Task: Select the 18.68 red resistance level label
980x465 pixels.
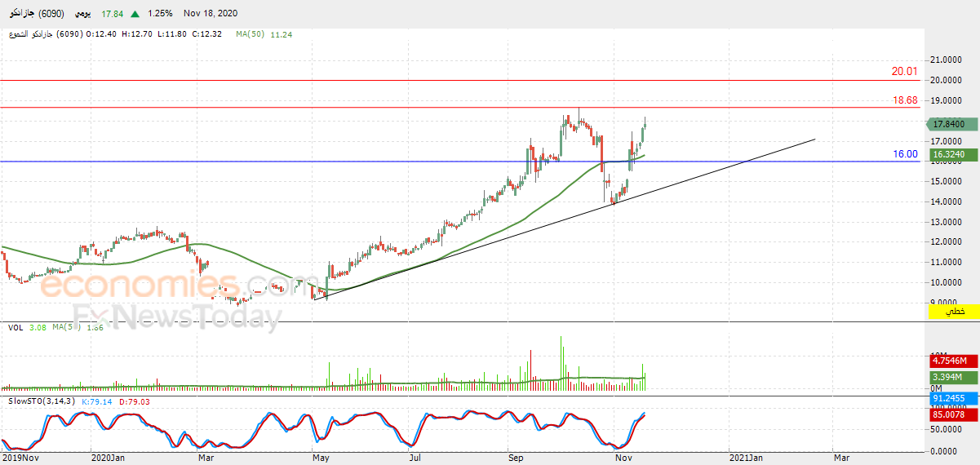Action: [x=904, y=100]
